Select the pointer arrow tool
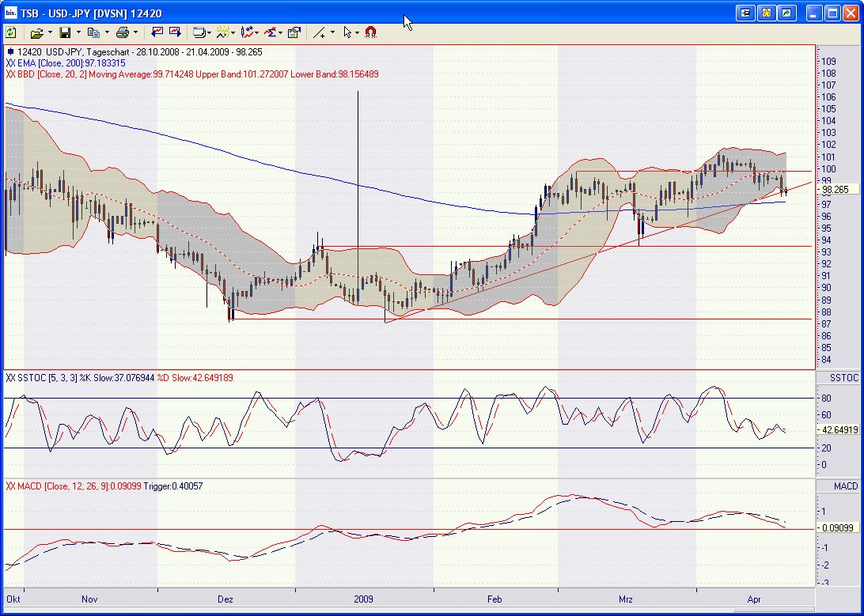The image size is (864, 616). click(348, 32)
